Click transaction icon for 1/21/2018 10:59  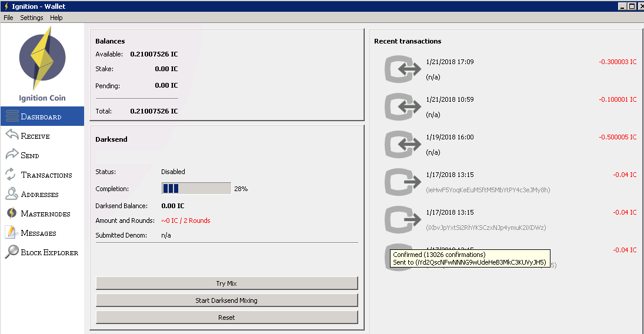(402, 107)
